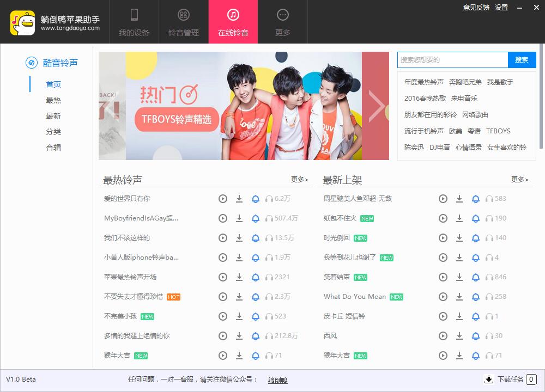
Task: Play What Do You Mean ringtone
Action: coord(443,297)
